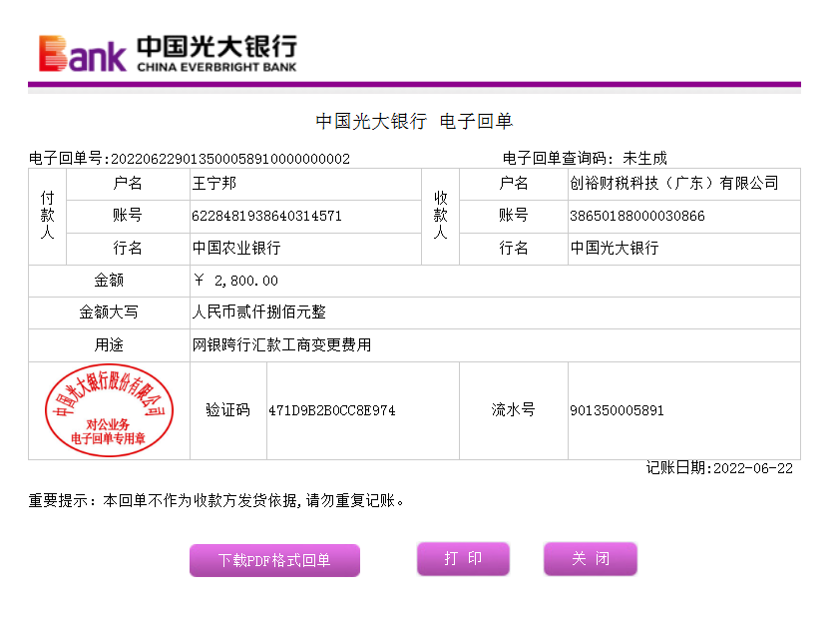Click the 打印 button

click(x=463, y=558)
